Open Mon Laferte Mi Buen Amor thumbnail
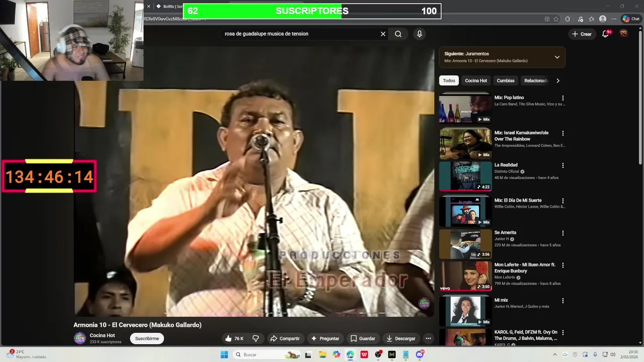 coord(465,276)
